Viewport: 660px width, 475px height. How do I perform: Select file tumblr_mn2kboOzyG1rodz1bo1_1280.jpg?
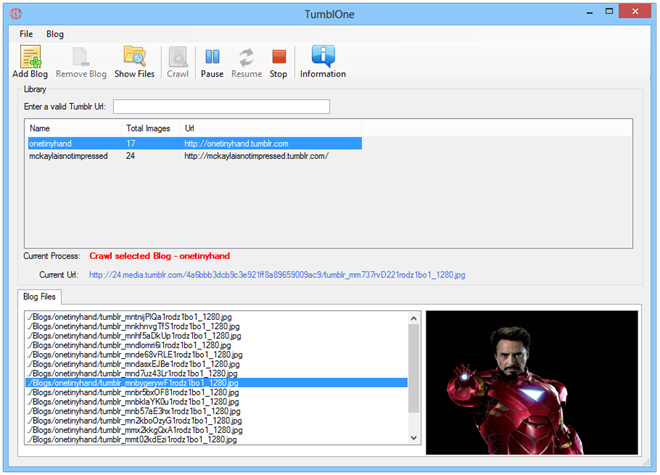click(216, 421)
